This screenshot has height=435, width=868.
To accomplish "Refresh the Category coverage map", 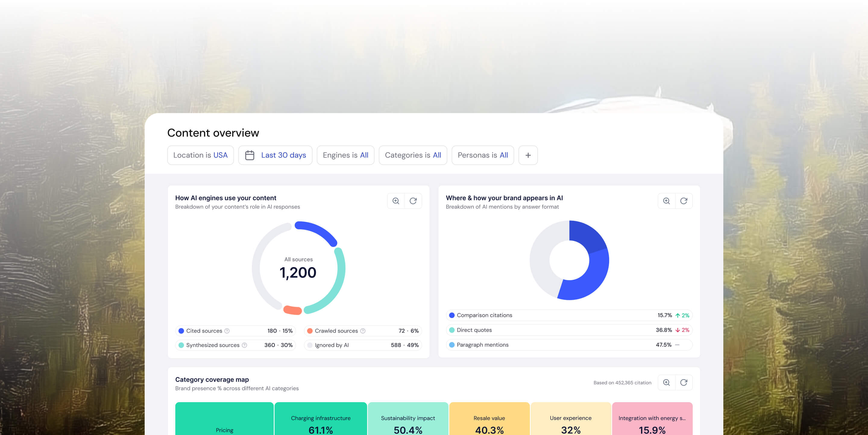I will click(x=684, y=383).
